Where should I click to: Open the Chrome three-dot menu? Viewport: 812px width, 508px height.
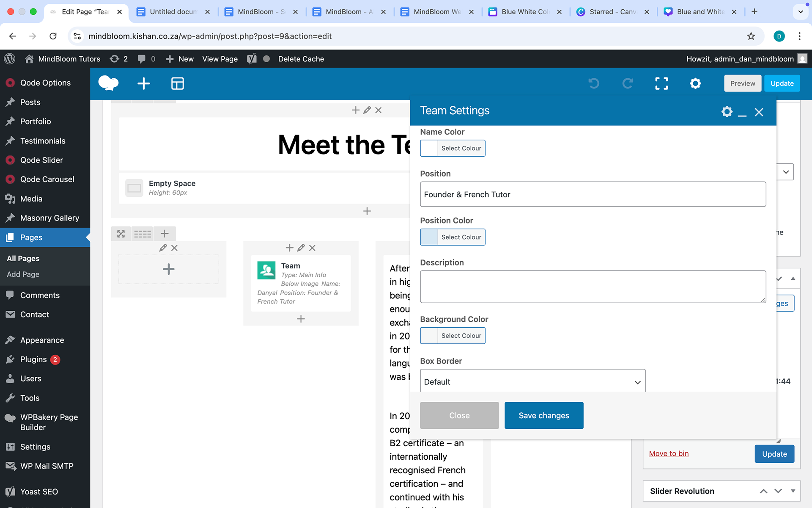click(799, 36)
